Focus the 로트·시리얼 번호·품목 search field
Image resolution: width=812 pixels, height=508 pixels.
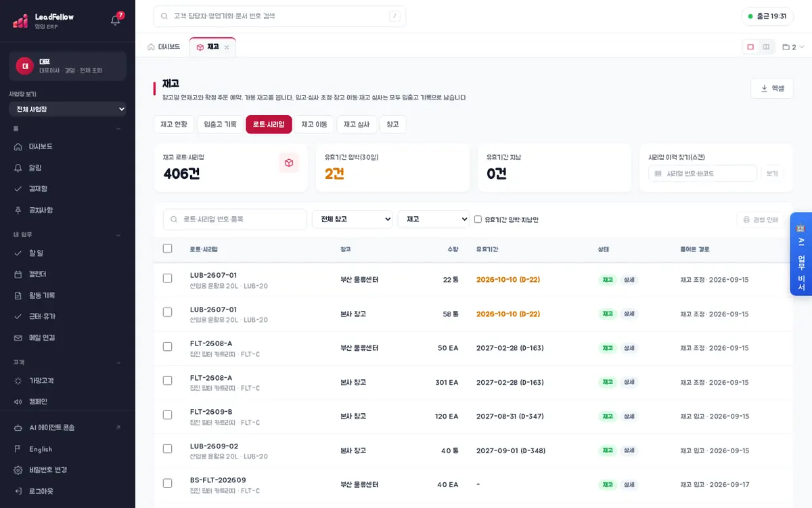coord(235,219)
